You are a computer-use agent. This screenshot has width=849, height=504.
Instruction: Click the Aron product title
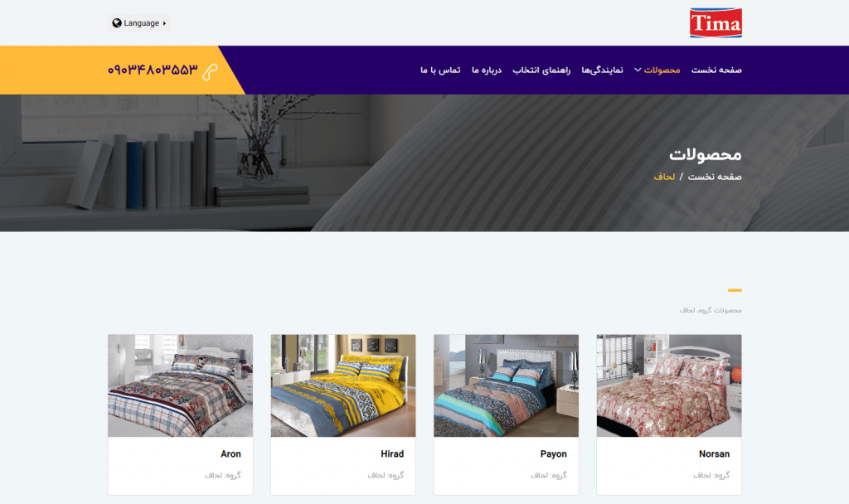coord(230,453)
